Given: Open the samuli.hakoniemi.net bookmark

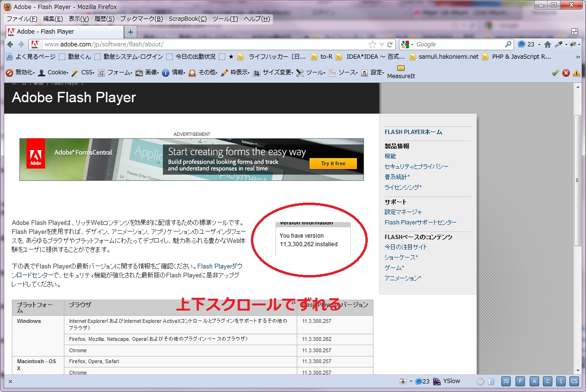Looking at the screenshot, I should (444, 57).
